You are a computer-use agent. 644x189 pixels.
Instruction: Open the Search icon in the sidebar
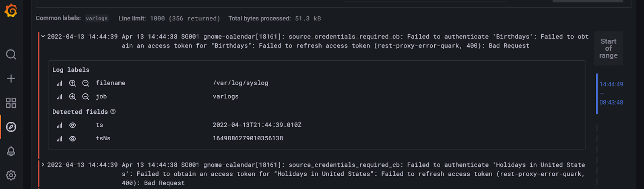pyautogui.click(x=11, y=54)
